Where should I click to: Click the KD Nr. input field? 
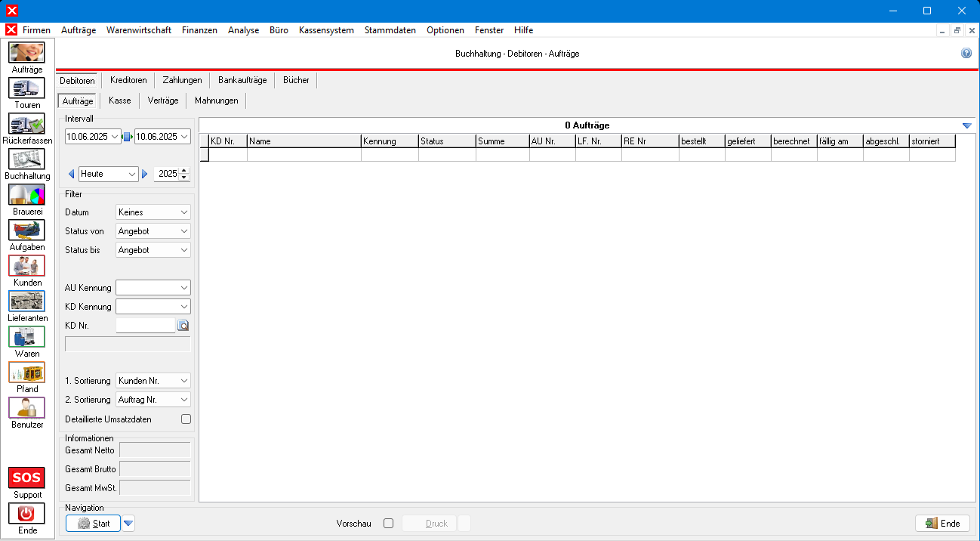145,326
